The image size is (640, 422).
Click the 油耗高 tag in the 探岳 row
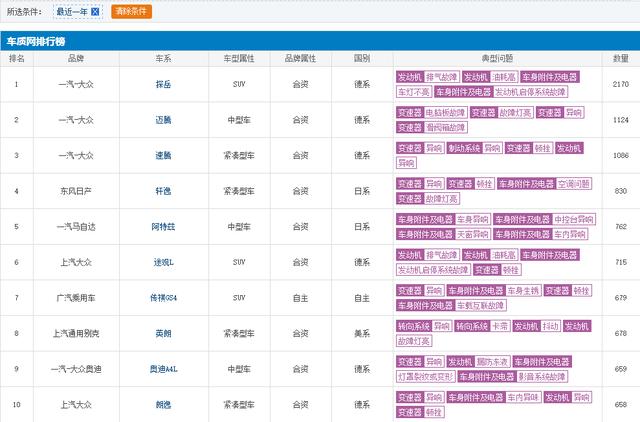tap(504, 77)
